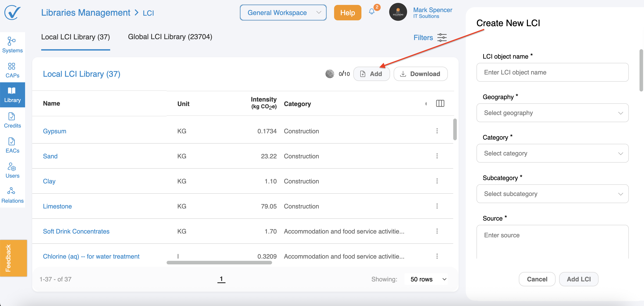The height and width of the screenshot is (306, 644).
Task: Expand the Select category dropdown
Action: pos(552,153)
